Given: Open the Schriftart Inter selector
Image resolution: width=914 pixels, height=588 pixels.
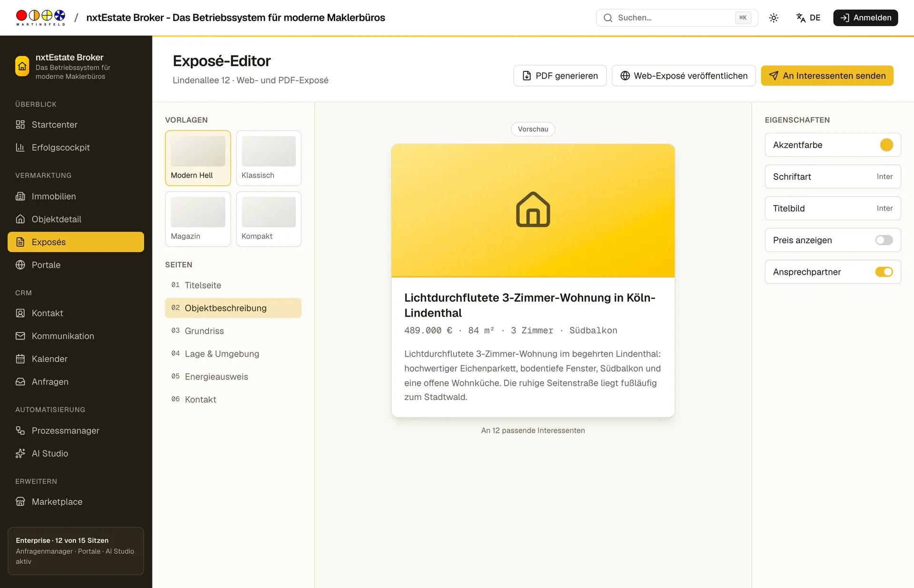Looking at the screenshot, I should click(833, 177).
